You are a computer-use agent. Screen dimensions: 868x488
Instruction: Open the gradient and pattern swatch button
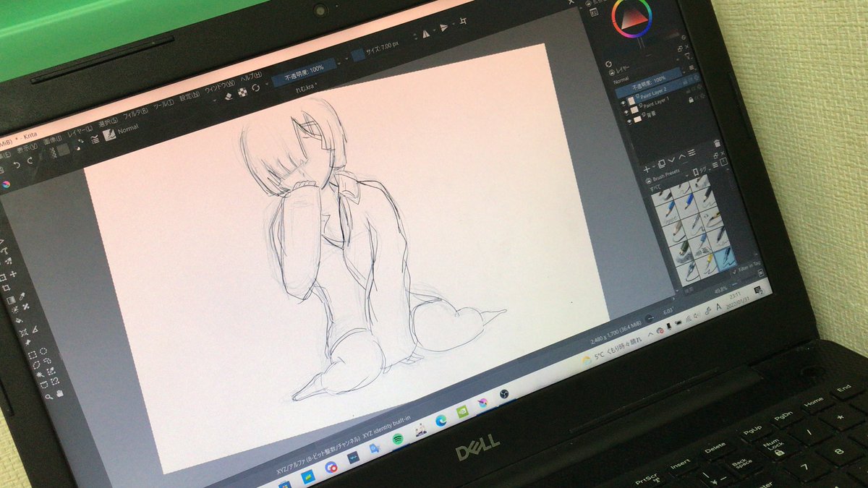(x=63, y=150)
